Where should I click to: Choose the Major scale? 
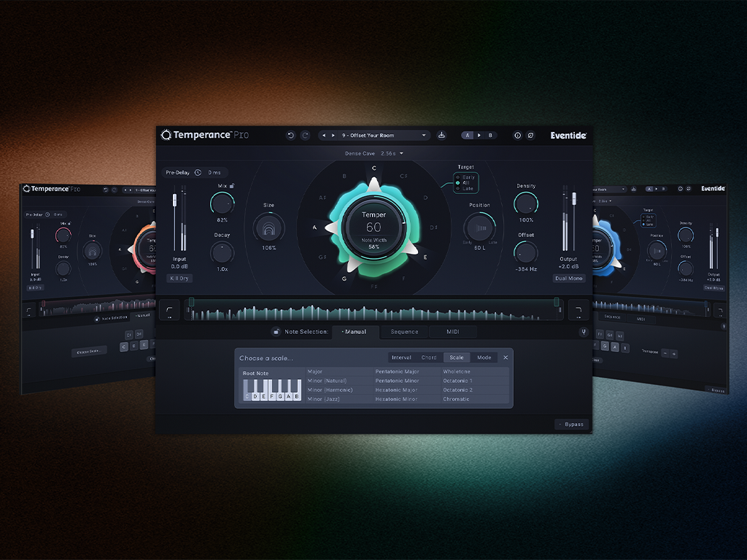[x=339, y=371]
